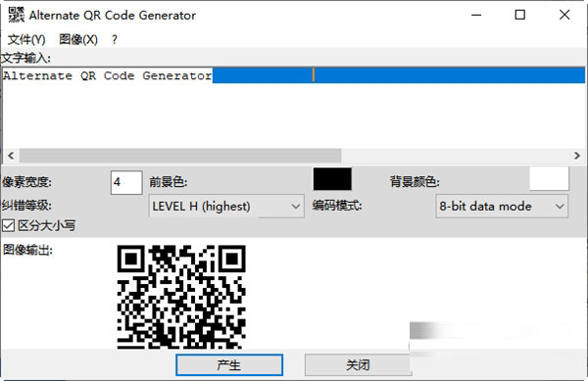The height and width of the screenshot is (381, 588).
Task: Click the right arrow of horizontal scrollbar
Action: 577,156
